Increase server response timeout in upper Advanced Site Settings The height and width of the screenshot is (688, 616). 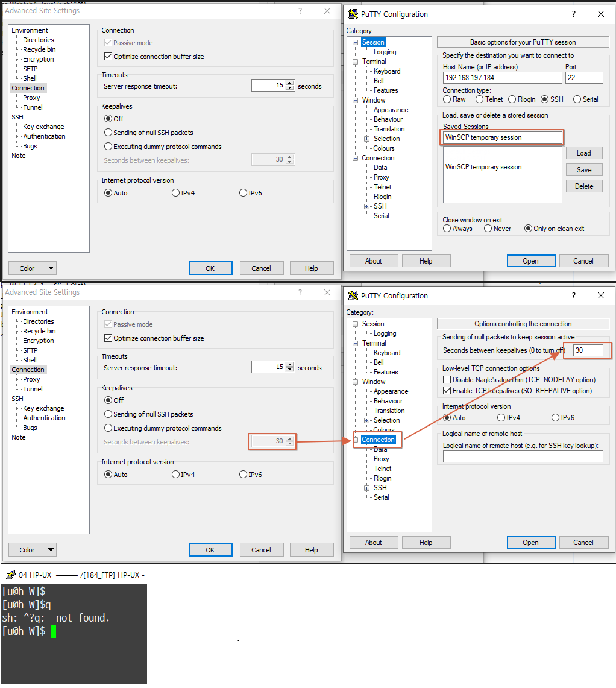(290, 83)
